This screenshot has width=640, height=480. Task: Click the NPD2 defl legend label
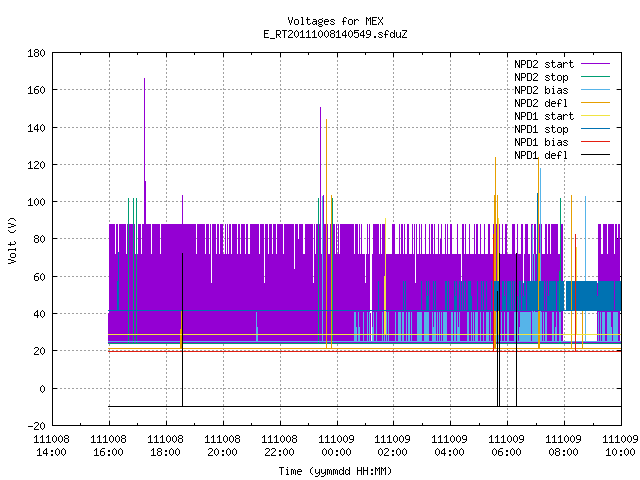click(541, 103)
